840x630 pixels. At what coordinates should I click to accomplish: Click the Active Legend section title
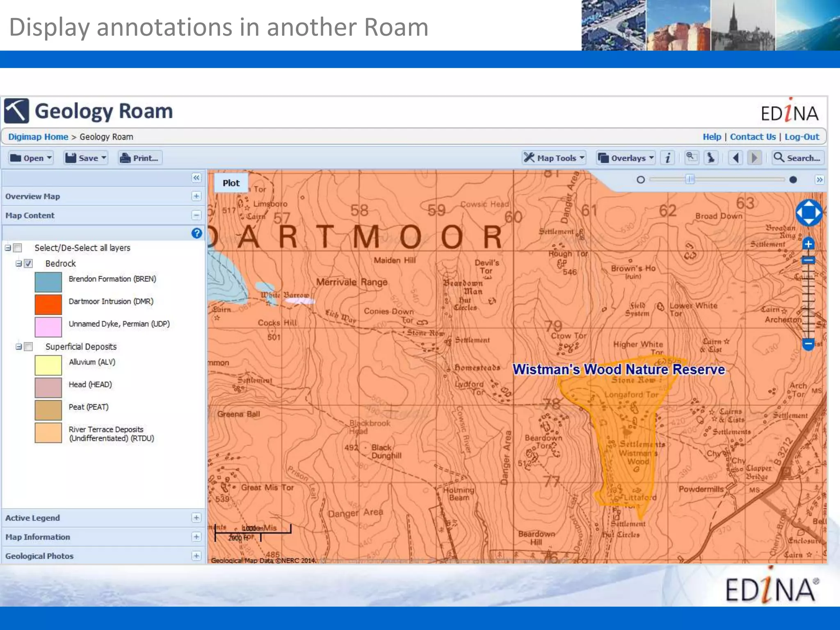coord(33,518)
